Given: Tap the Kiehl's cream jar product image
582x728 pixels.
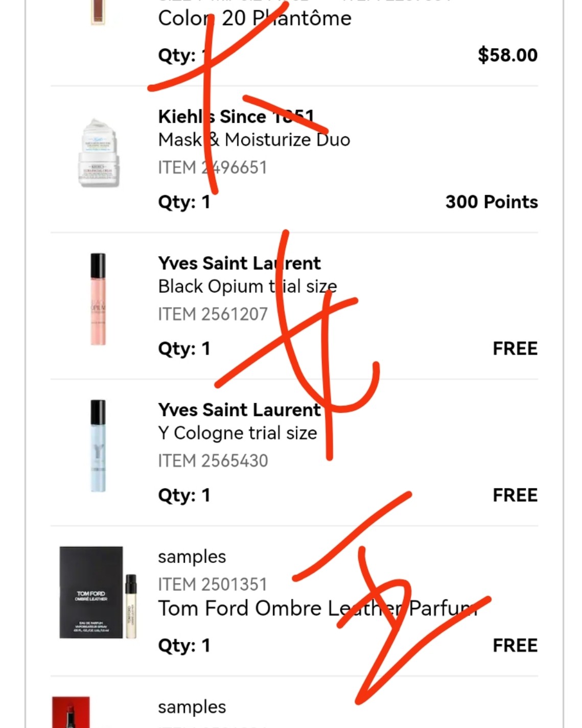Looking at the screenshot, I should tap(99, 153).
